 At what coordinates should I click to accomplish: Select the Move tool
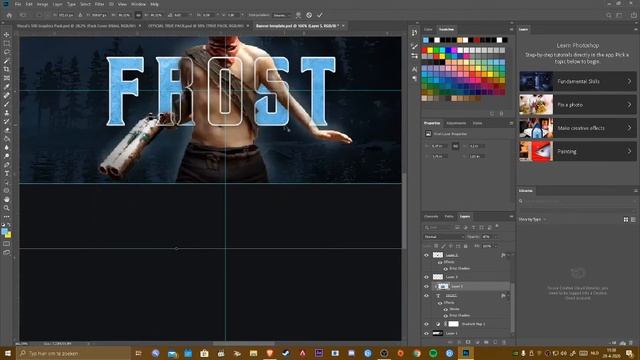[7, 35]
